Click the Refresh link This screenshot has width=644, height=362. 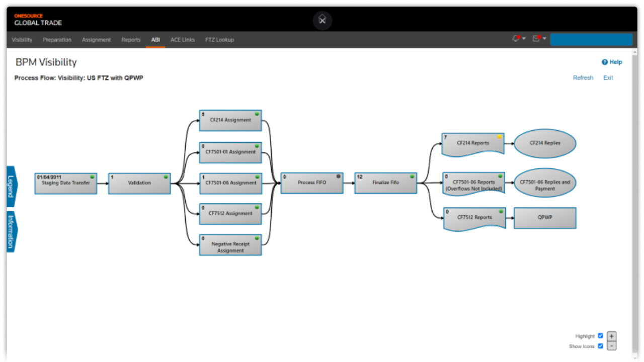tap(583, 78)
